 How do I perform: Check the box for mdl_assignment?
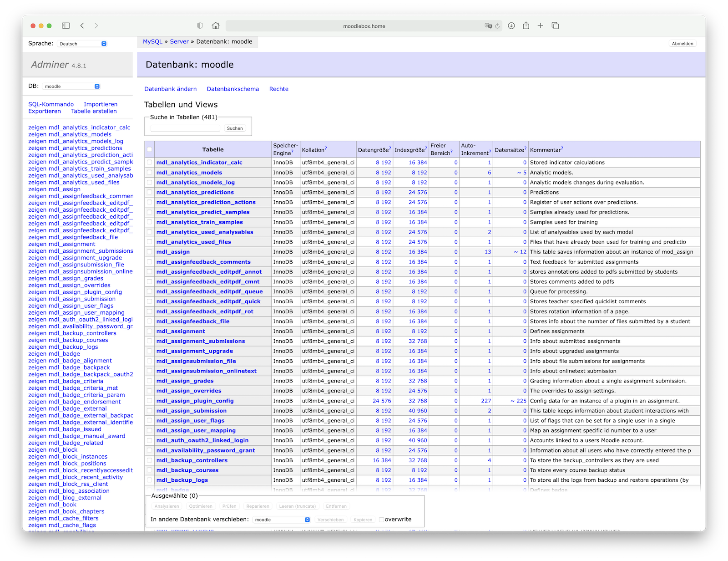tap(149, 331)
